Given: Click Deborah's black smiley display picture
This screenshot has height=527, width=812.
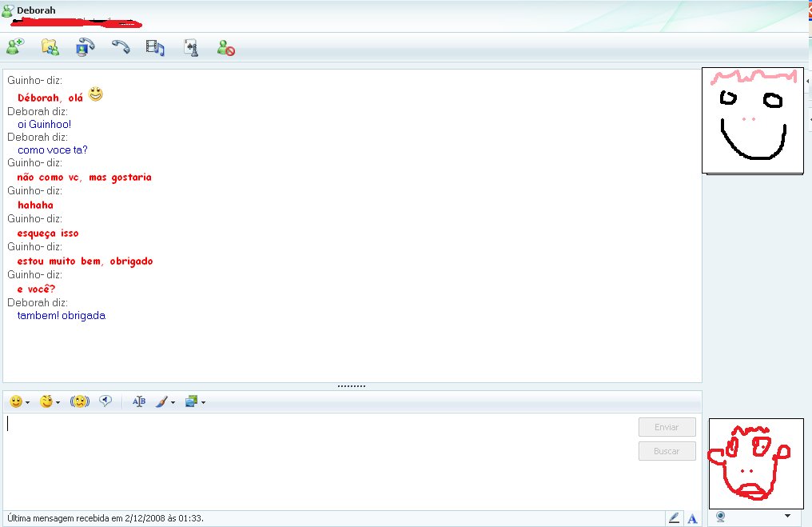Looking at the screenshot, I should point(753,120).
